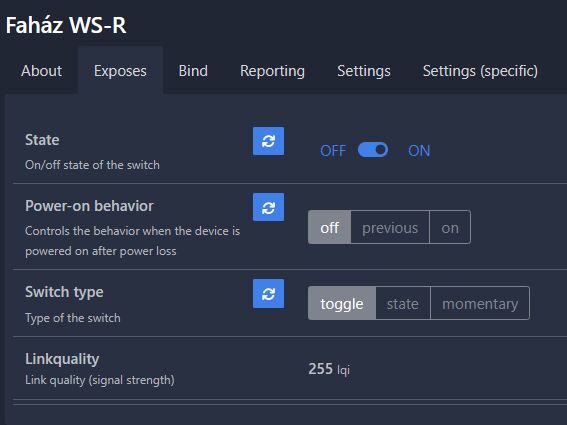Click the State heading label
This screenshot has width=567, height=425.
point(42,140)
